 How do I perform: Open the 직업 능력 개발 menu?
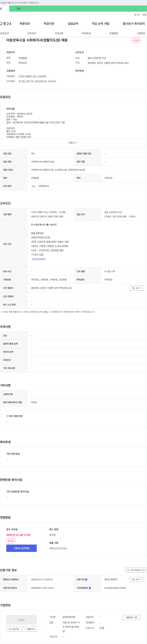101,23
